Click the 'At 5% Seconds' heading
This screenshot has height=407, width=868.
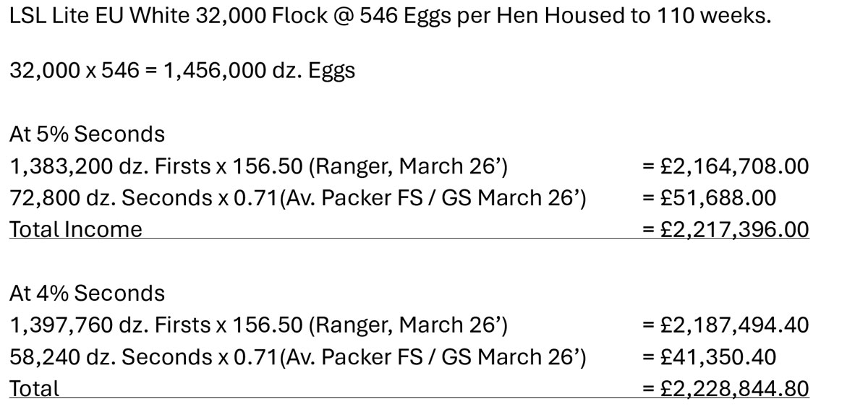[87, 134]
